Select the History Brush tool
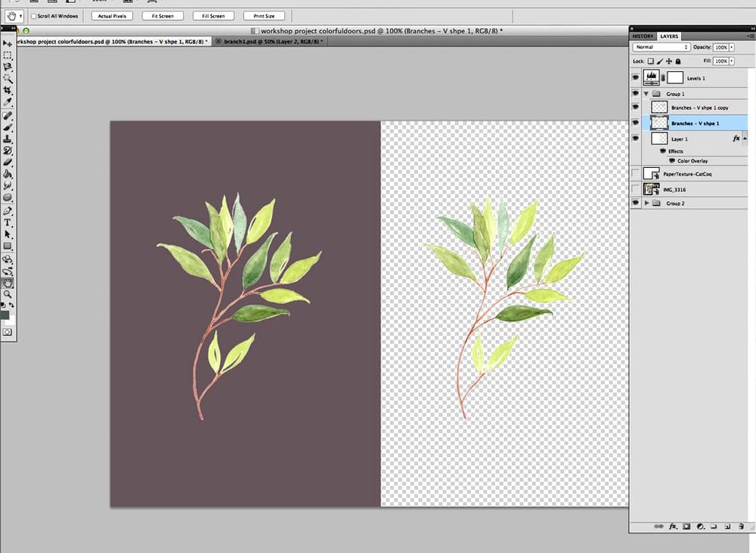Viewport: 756px width, 553px height. click(x=8, y=151)
